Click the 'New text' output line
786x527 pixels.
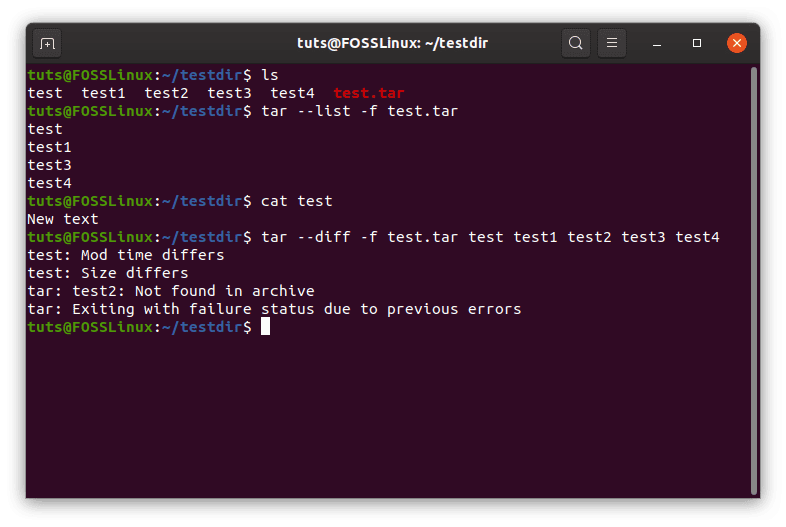point(63,219)
